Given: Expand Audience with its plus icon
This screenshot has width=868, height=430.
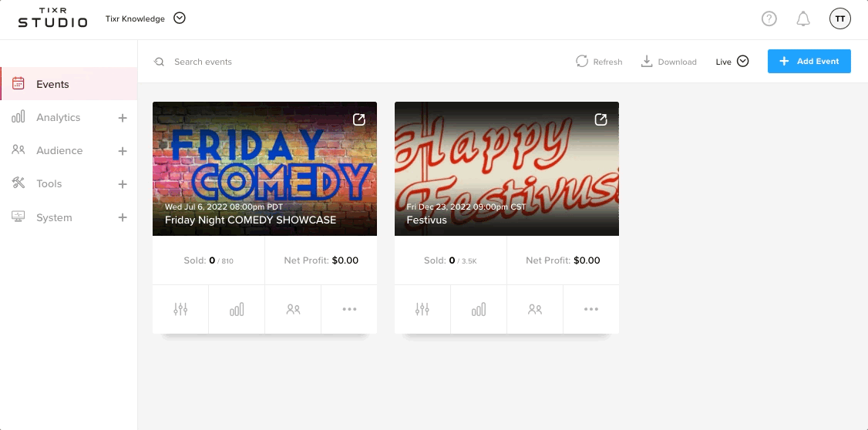Looking at the screenshot, I should pos(123,151).
